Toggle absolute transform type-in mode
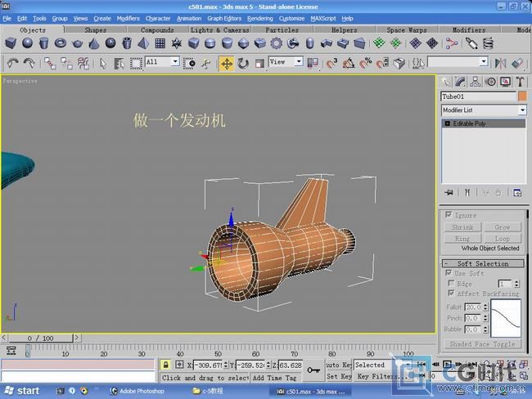Image resolution: width=532 pixels, height=399 pixels. coord(179,365)
